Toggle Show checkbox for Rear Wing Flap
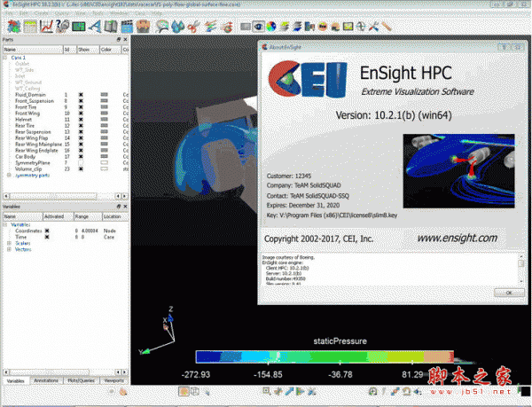The image size is (532, 407). [81, 138]
